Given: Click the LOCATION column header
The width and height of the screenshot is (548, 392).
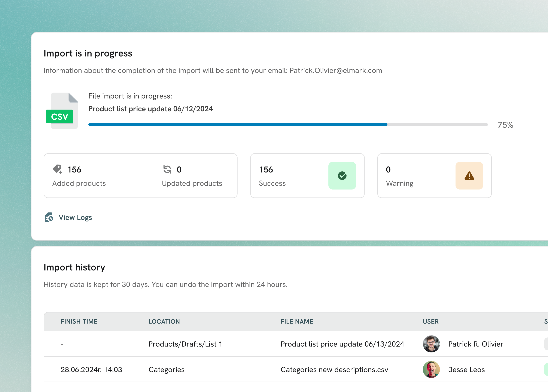Looking at the screenshot, I should pyautogui.click(x=164, y=321).
